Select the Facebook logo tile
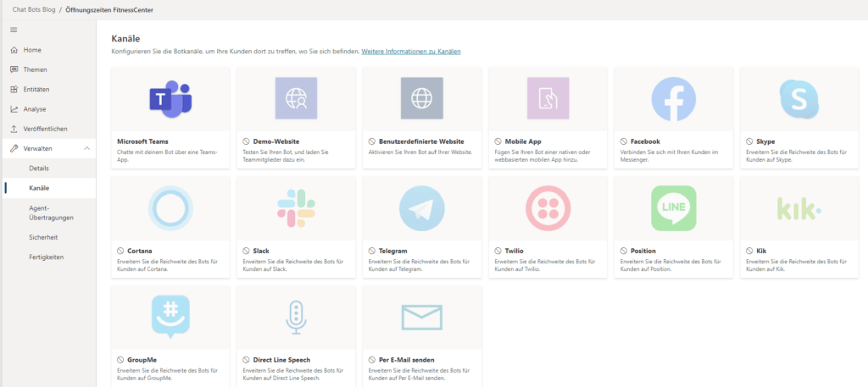 tap(673, 99)
